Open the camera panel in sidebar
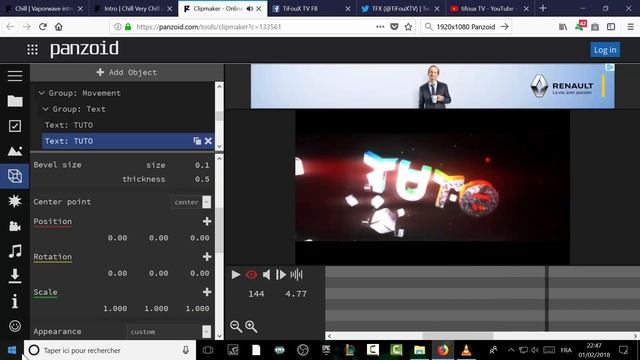Screen dimensions: 640x360 [x=15, y=226]
